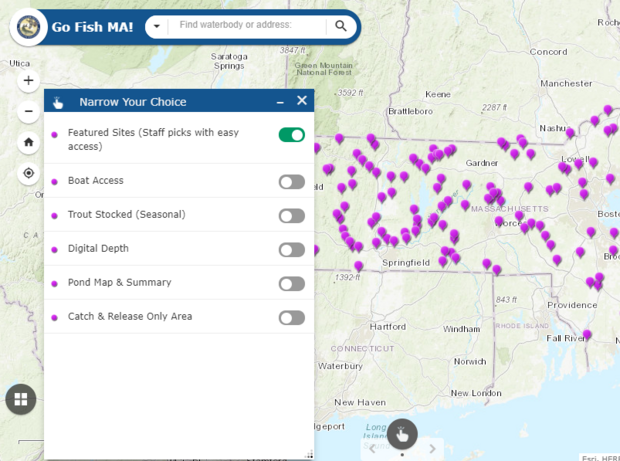This screenshot has width=620, height=461.
Task: Zoom in on the map
Action: pyautogui.click(x=28, y=80)
